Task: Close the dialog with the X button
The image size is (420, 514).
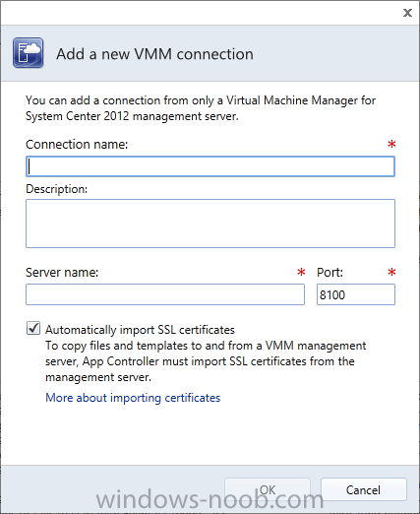Action: 407,13
